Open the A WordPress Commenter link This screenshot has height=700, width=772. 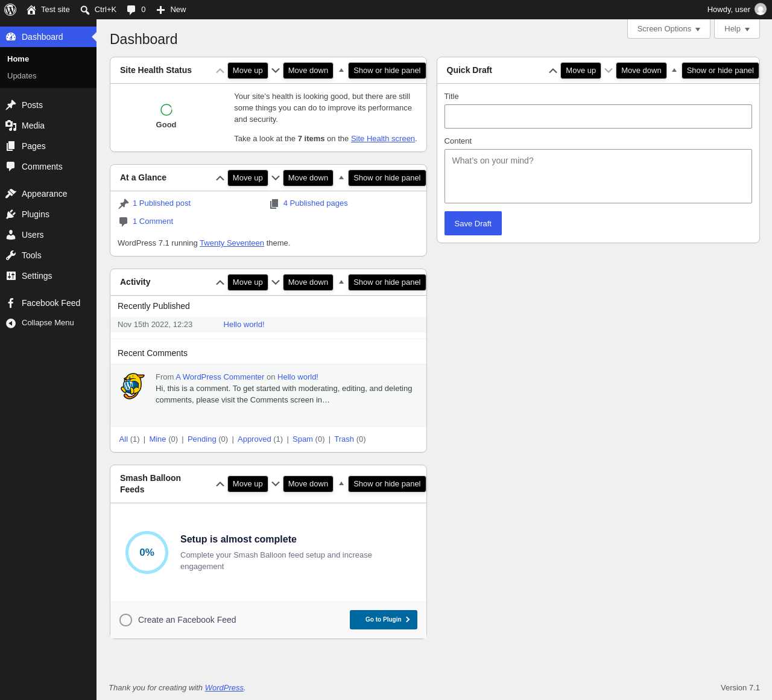pyautogui.click(x=220, y=377)
